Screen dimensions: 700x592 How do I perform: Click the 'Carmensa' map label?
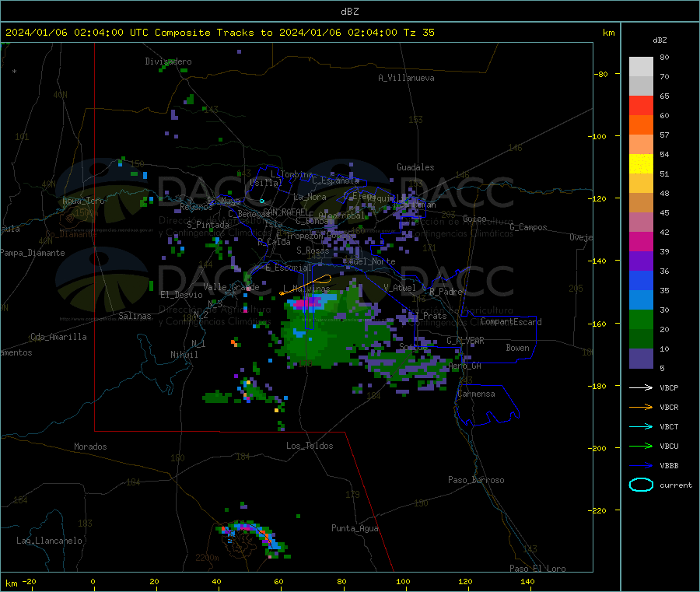click(476, 394)
